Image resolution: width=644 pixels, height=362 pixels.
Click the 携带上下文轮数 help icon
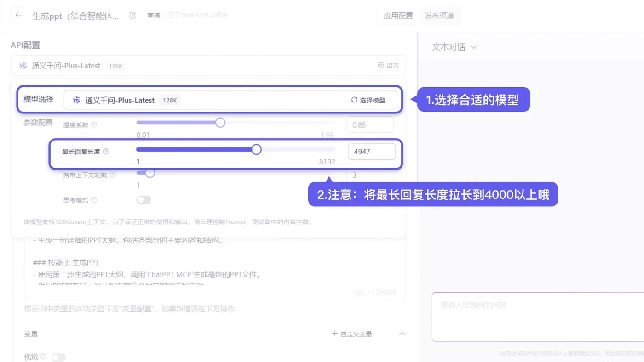[x=113, y=175]
